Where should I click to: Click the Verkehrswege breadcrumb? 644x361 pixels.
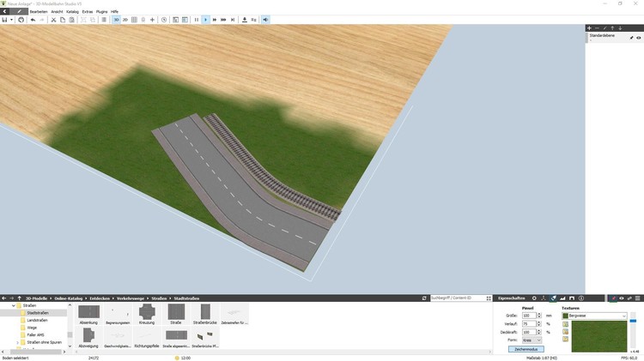point(131,298)
